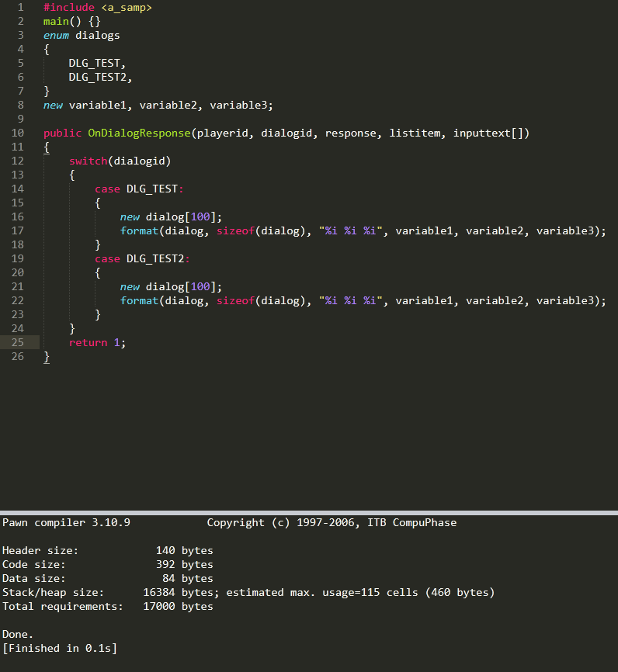Click 'Stack/heap size:' output line
The height and width of the screenshot is (672, 618).
248,593
